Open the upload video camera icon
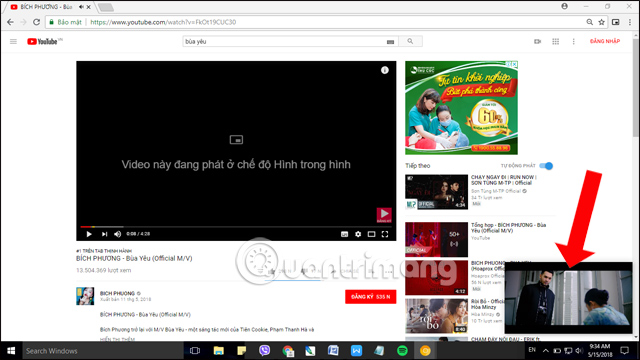This screenshot has height=360, width=640. pos(538,41)
